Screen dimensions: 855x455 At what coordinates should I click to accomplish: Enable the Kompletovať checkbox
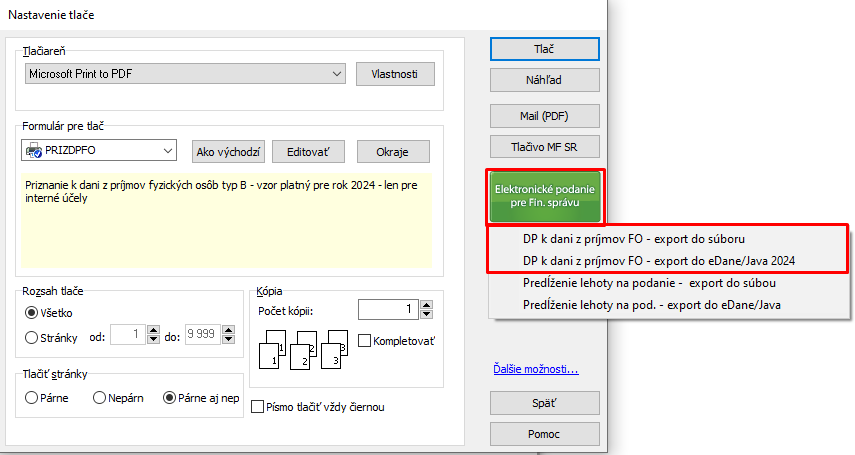click(x=364, y=341)
